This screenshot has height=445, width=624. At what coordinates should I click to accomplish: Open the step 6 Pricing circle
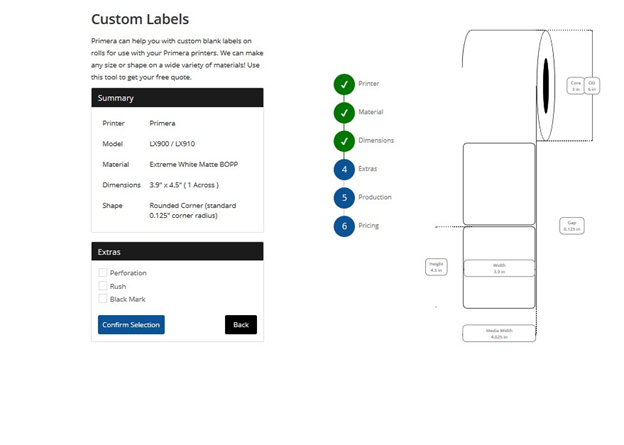tap(344, 226)
